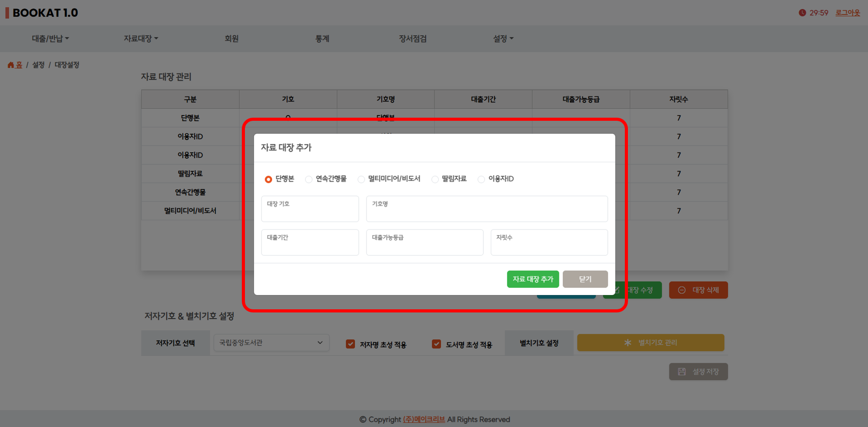Choose the 이용자ID radio option
This screenshot has height=427, width=868.
[481, 179]
